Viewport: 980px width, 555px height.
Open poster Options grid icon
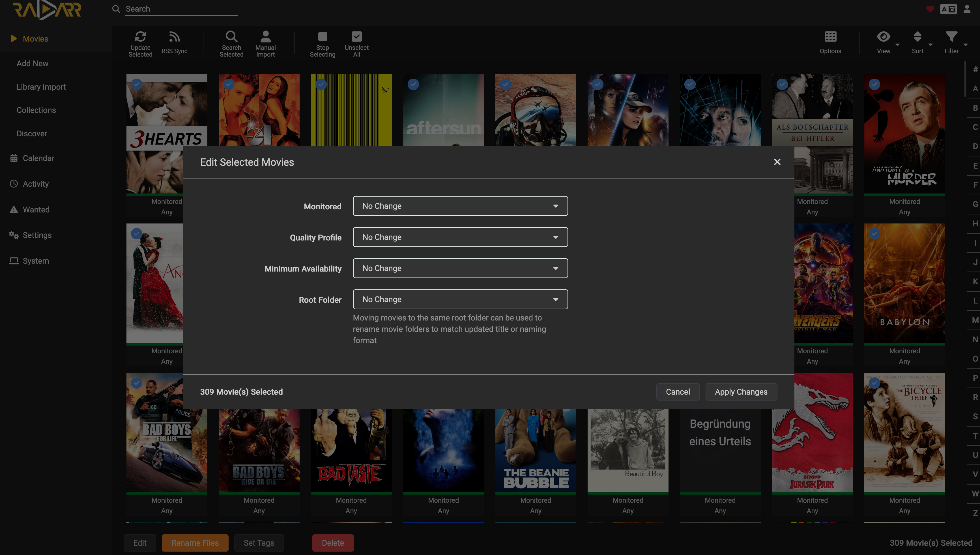point(830,36)
